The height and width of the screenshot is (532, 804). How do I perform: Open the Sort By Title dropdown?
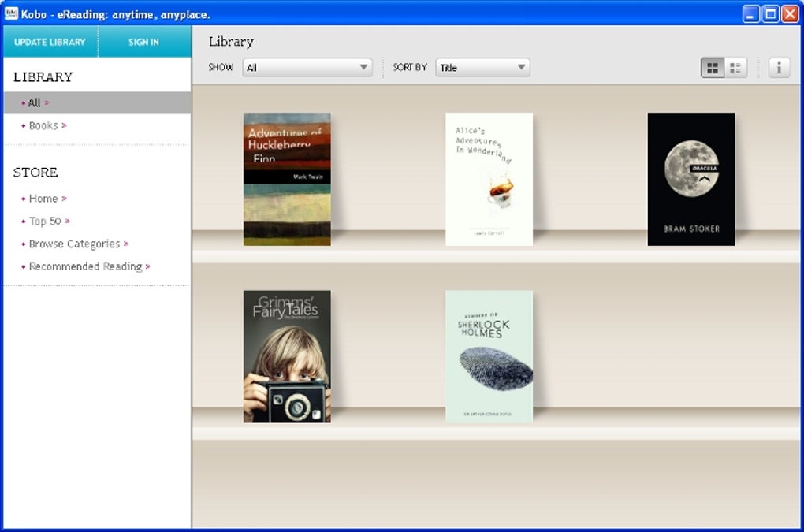click(x=482, y=68)
